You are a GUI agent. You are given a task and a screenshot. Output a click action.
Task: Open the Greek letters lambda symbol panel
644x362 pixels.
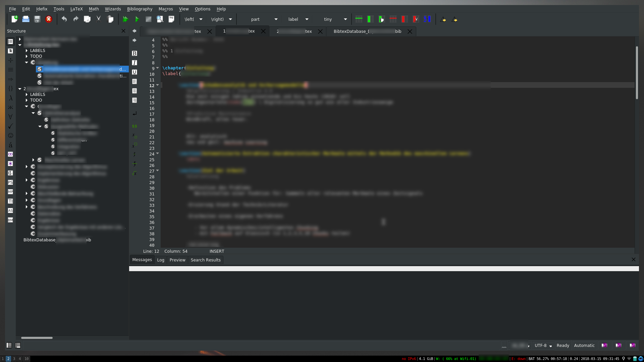10,98
